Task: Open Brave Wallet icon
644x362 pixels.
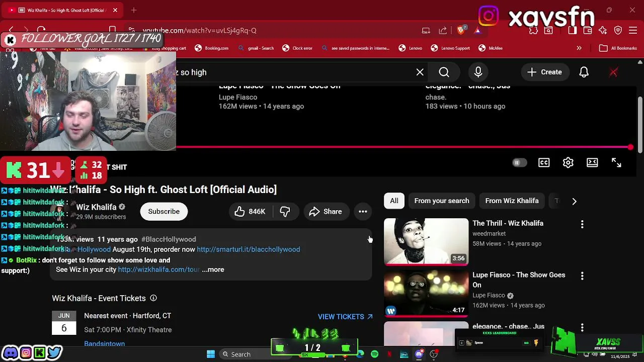Action: [x=587, y=30]
